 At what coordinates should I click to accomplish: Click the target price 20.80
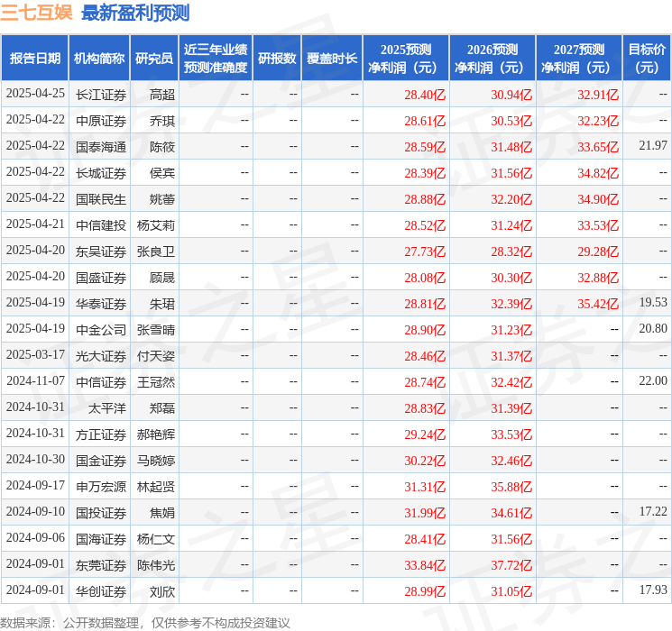coord(653,328)
